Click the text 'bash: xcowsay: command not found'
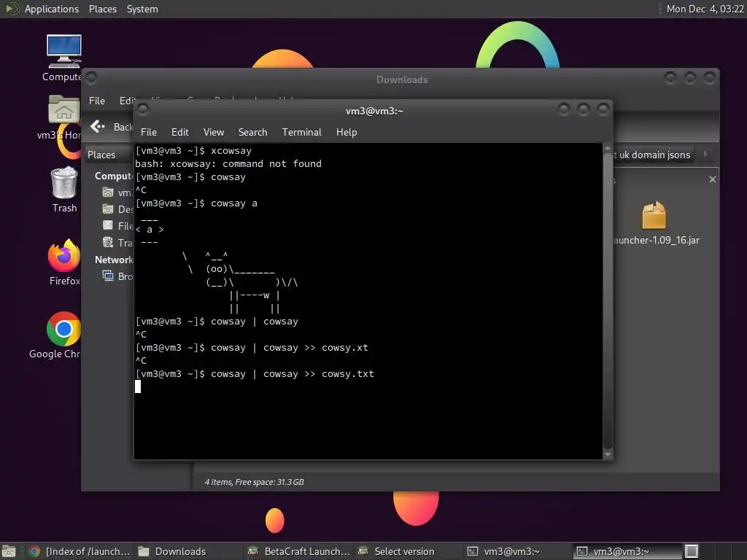Screen dimensions: 747x560 point(228,164)
